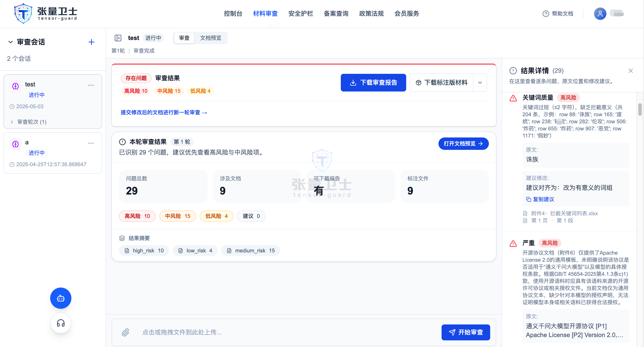Screen dimensions: 644x347
Task: Click the warning icon beside 关键词质量
Action: point(513,98)
